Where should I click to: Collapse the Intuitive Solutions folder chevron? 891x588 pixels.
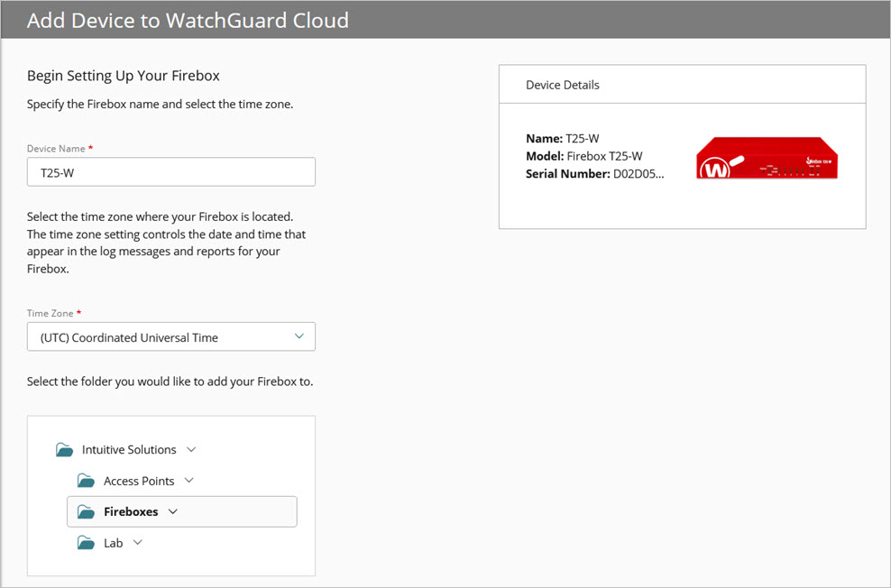click(x=191, y=449)
